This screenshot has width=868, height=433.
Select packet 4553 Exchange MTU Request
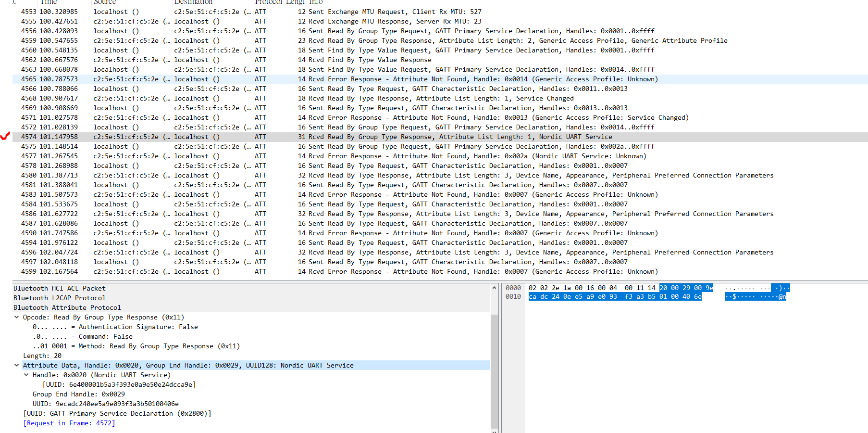tap(192, 12)
